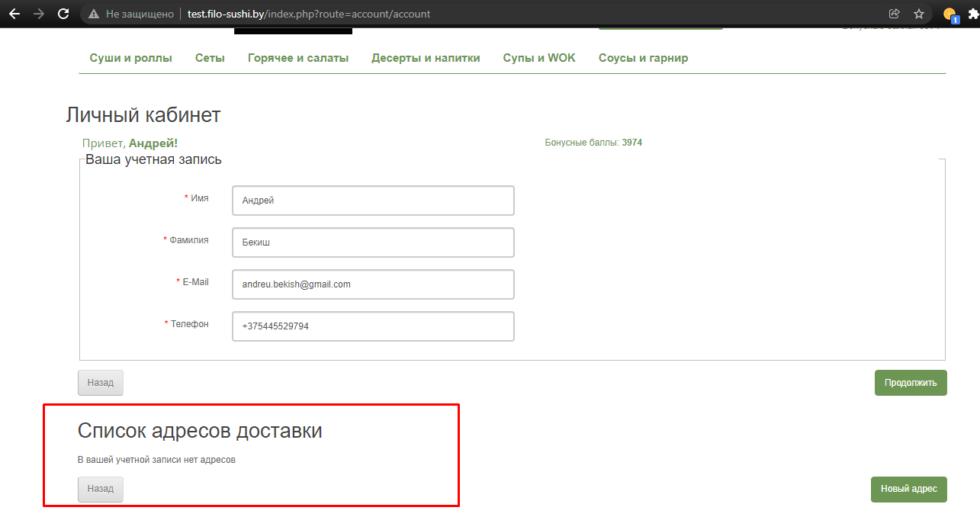Bookmark this page with the star
This screenshot has width=980, height=517.
point(919,14)
